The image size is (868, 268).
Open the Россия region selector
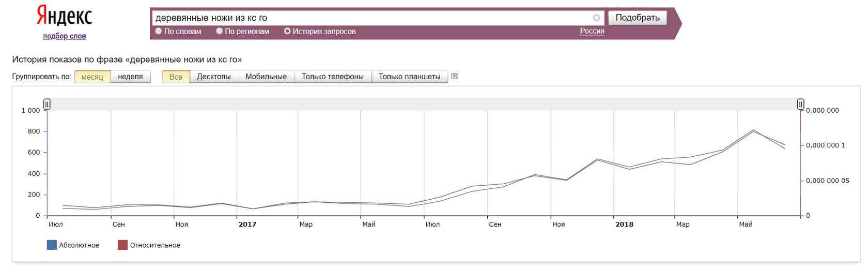(592, 31)
